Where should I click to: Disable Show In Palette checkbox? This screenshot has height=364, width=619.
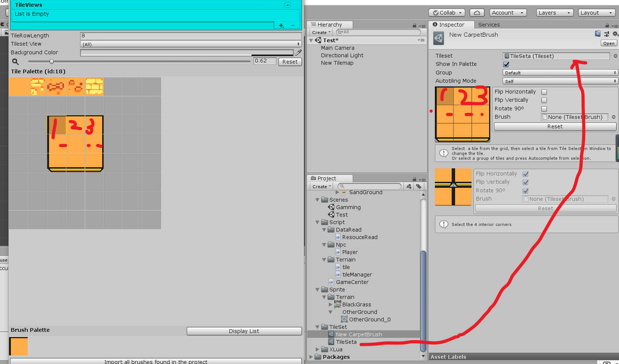pos(506,64)
